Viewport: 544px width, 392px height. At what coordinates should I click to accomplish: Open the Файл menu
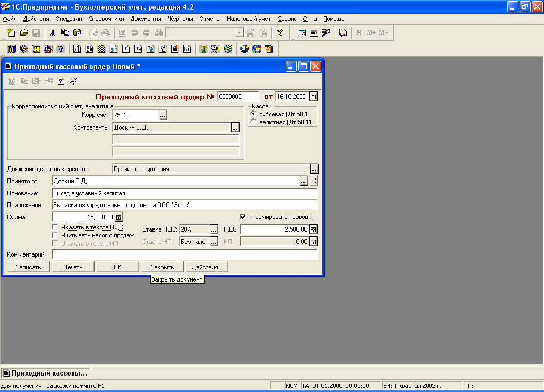coord(10,19)
